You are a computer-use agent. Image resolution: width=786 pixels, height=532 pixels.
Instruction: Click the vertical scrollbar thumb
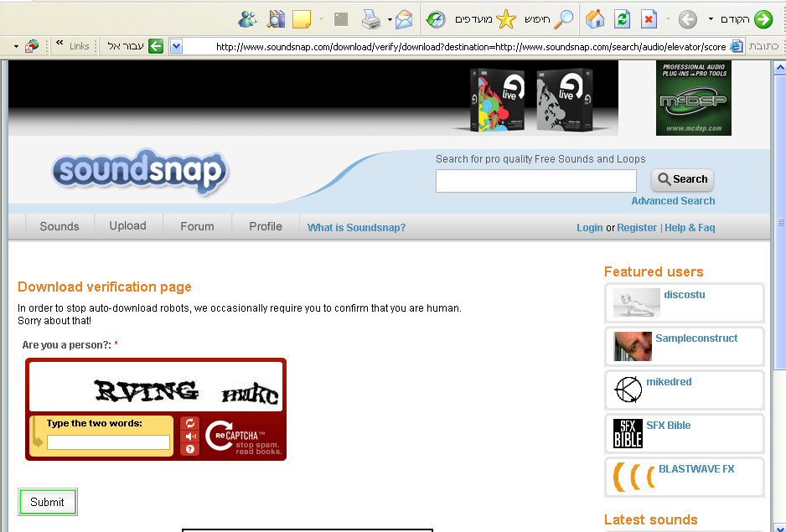780,222
